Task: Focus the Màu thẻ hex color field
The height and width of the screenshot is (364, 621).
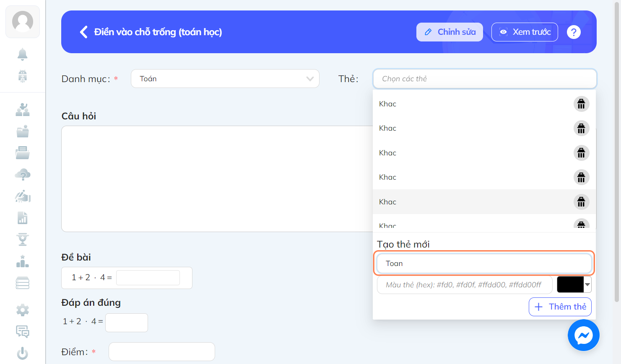Action: (465, 285)
